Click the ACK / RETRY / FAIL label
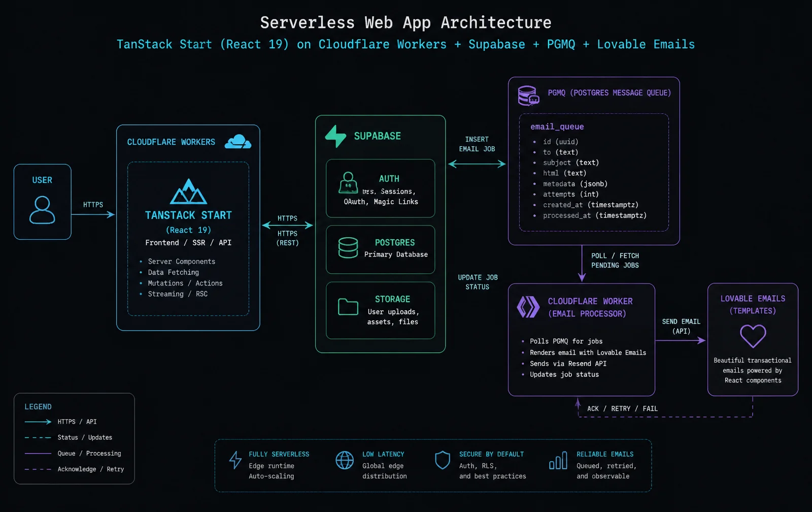Viewport: 812px width, 512px height. coord(622,408)
